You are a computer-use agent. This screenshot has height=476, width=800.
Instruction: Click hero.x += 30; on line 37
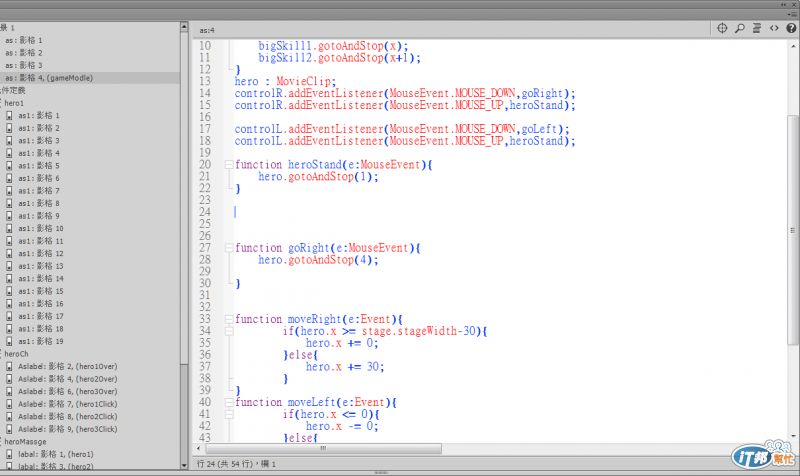tap(345, 367)
